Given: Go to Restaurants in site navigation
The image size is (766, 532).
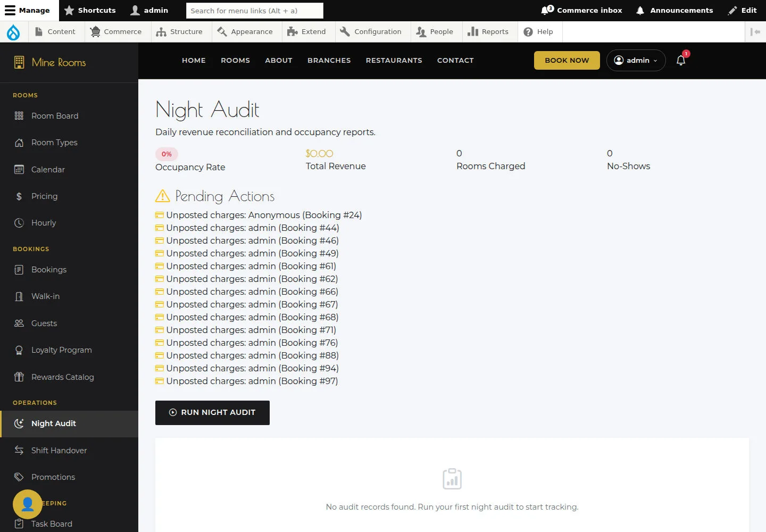Looking at the screenshot, I should click(394, 60).
